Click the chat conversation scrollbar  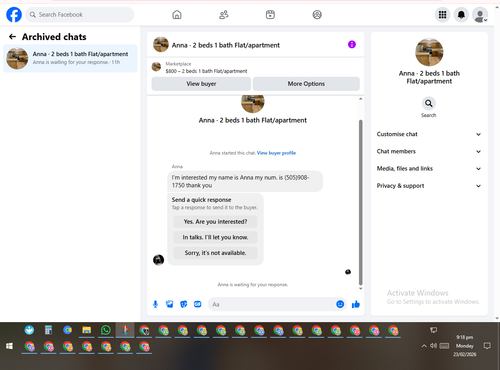click(360, 202)
